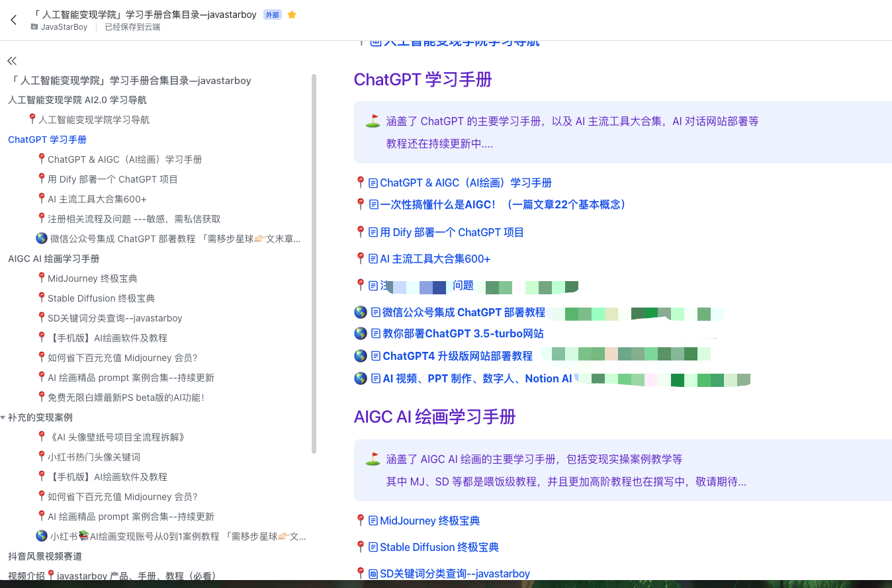Image resolution: width=892 pixels, height=588 pixels.
Task: Click the 已经保存到云端 save status text
Action: point(132,27)
